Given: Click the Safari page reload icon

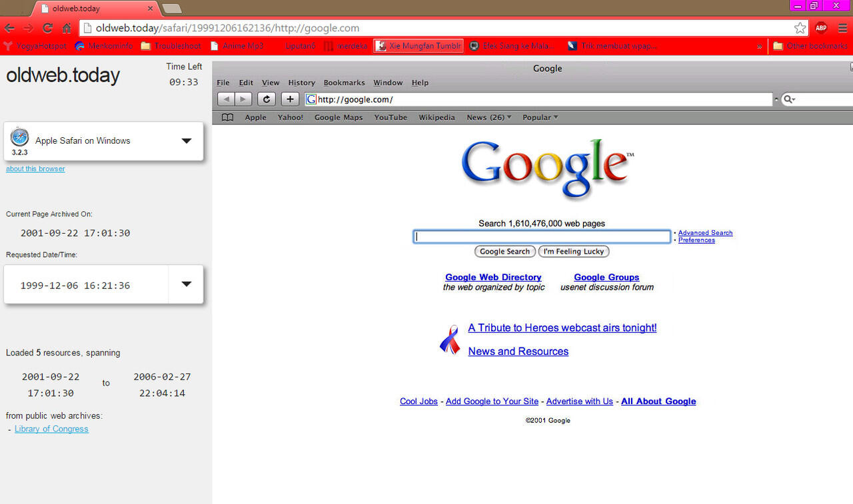Looking at the screenshot, I should [x=266, y=99].
